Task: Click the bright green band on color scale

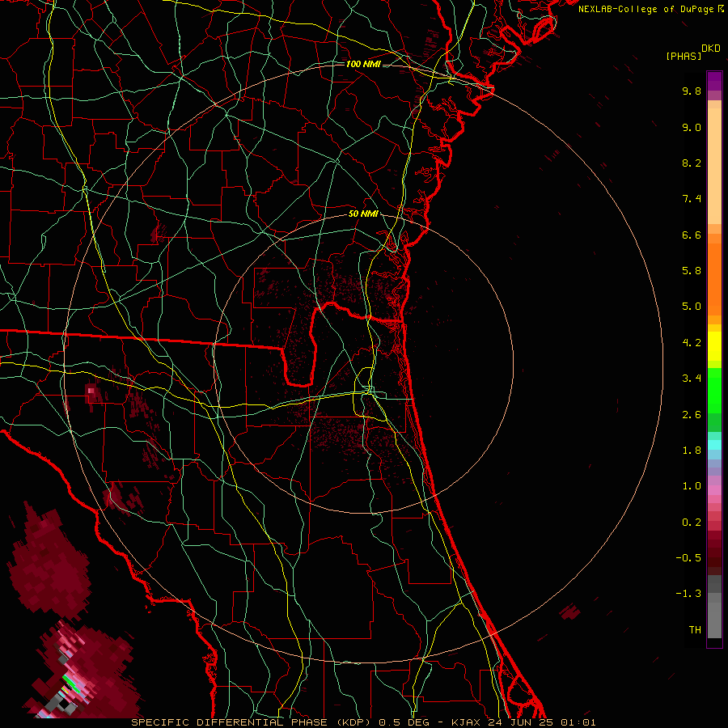Action: click(x=714, y=389)
